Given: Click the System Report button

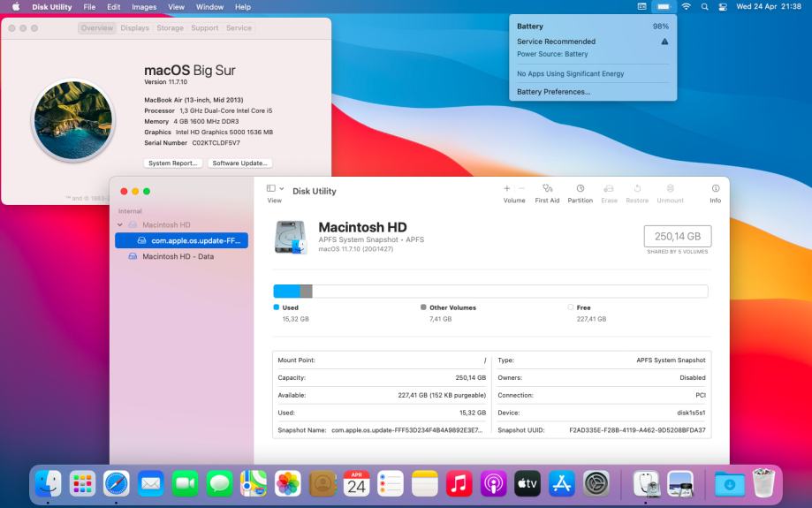Looking at the screenshot, I should tap(174, 163).
